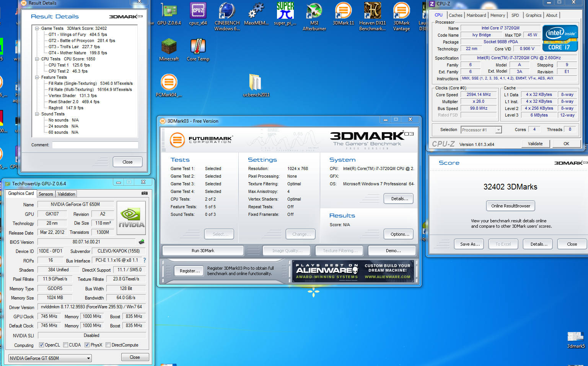This screenshot has height=366, width=588.
Task: Collapse Sound Tests tree node
Action: point(37,114)
